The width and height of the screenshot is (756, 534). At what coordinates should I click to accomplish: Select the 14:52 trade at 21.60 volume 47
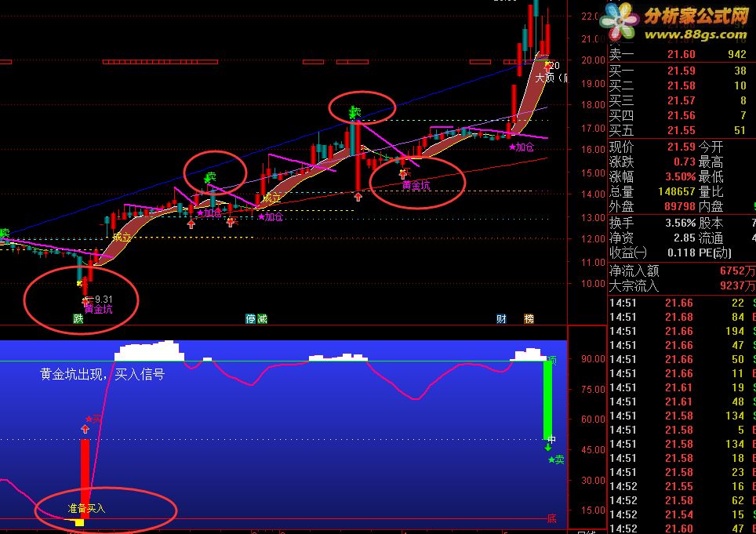681,529
